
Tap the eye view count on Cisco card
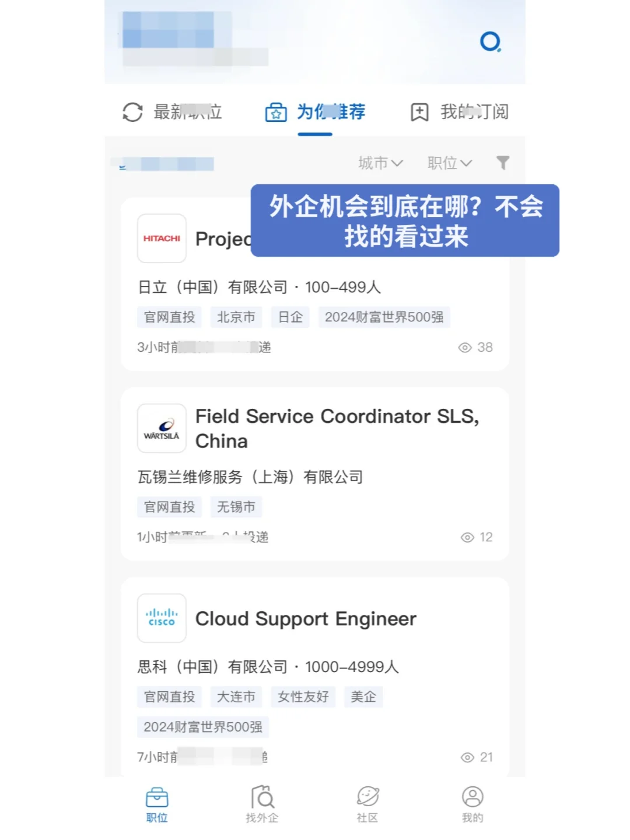coord(477,757)
